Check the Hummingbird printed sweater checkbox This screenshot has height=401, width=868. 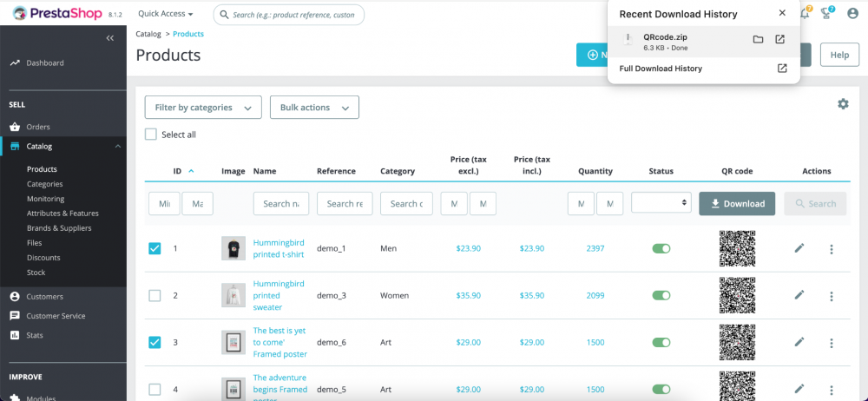point(155,296)
